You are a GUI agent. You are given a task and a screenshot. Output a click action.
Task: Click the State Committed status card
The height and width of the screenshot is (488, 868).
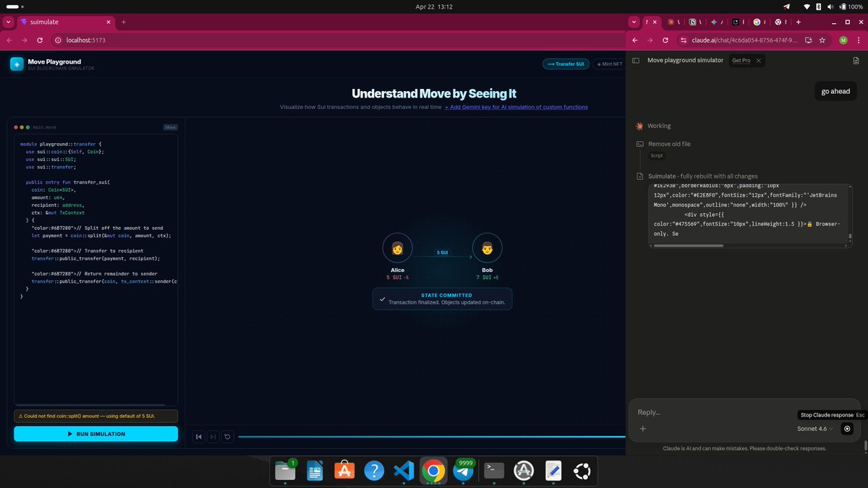[x=442, y=299]
